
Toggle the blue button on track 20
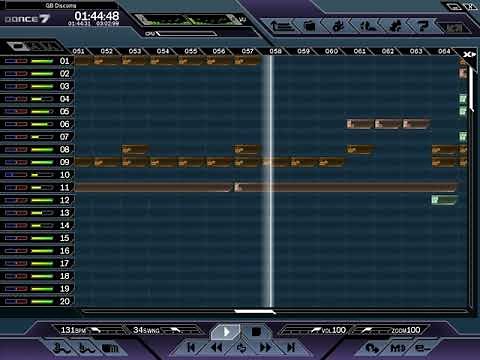[x=11, y=302]
